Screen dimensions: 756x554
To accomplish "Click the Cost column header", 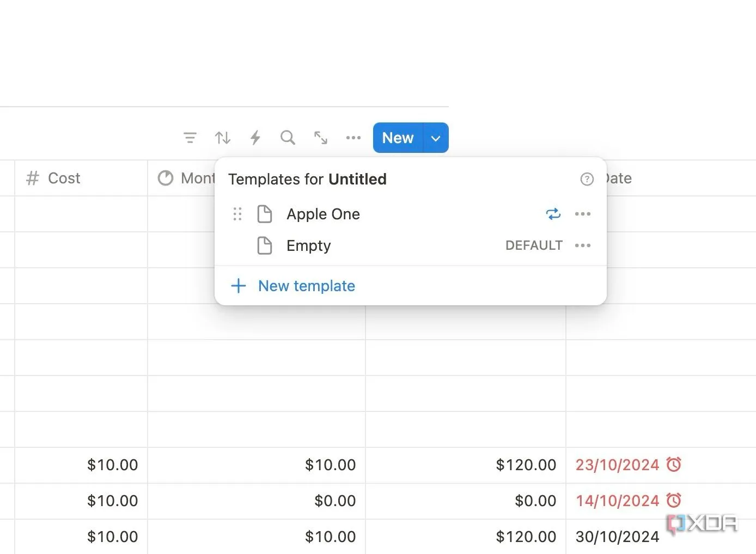I will pos(64,178).
